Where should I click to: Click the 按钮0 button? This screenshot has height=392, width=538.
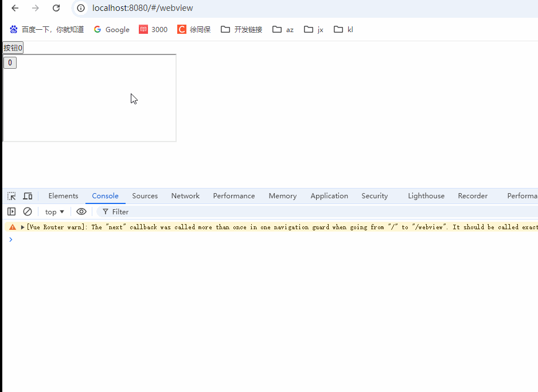tap(12, 48)
